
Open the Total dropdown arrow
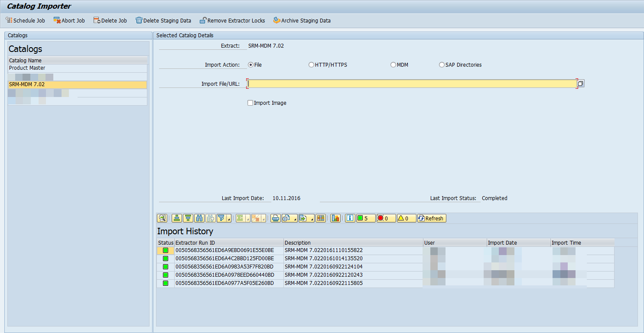(248, 219)
